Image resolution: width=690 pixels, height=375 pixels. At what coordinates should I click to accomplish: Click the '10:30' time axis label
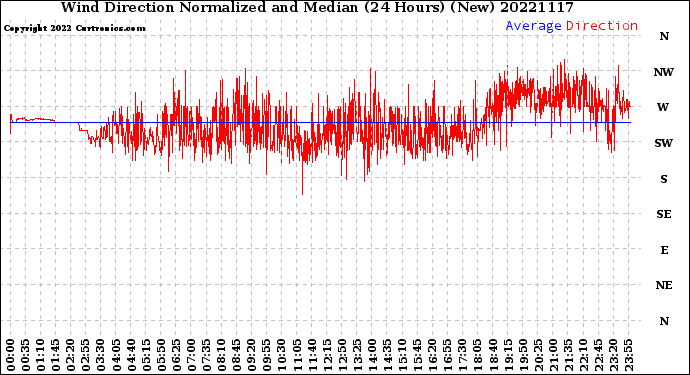[x=282, y=355]
